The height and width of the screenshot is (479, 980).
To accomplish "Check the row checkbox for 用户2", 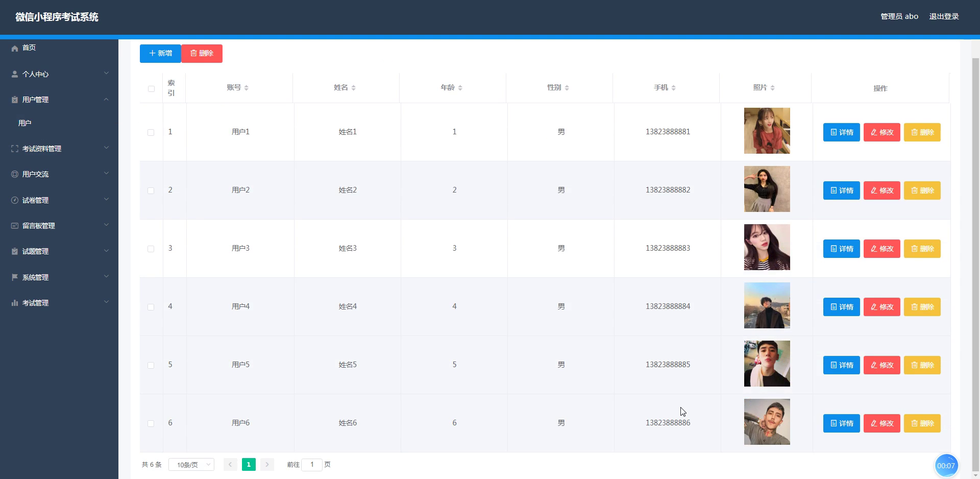I will pos(151,190).
